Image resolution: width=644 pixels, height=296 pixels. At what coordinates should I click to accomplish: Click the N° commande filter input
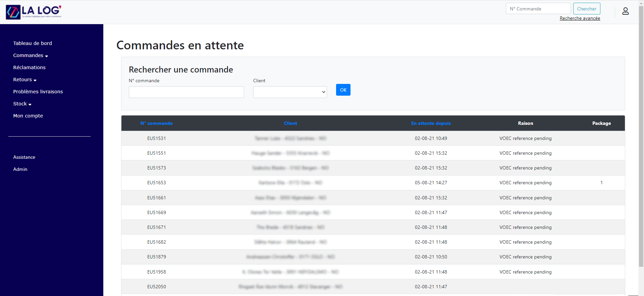click(186, 92)
